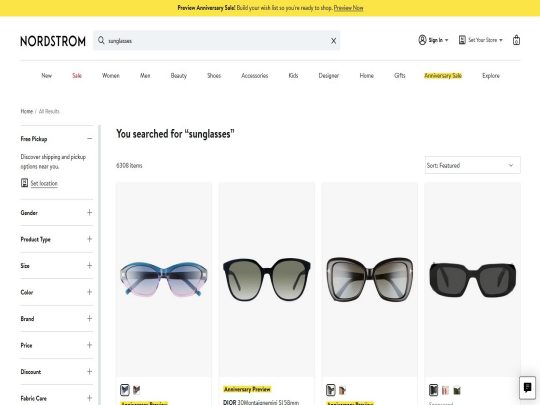The image size is (540, 405).
Task: Expand the Brand filter
Action: pyautogui.click(x=90, y=319)
